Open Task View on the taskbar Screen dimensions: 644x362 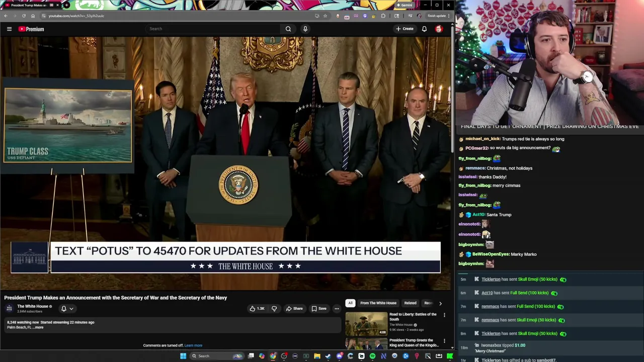click(x=251, y=356)
